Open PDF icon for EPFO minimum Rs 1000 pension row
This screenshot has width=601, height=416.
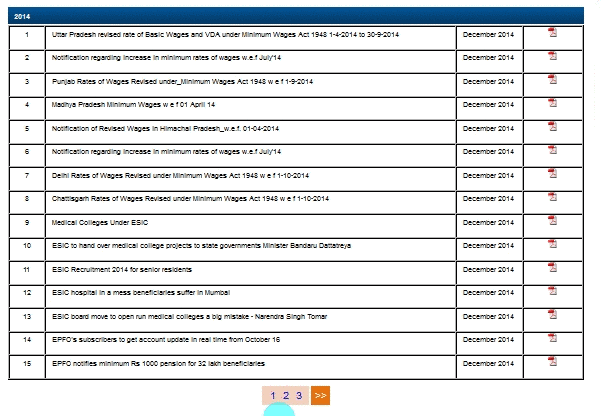pyautogui.click(x=552, y=361)
